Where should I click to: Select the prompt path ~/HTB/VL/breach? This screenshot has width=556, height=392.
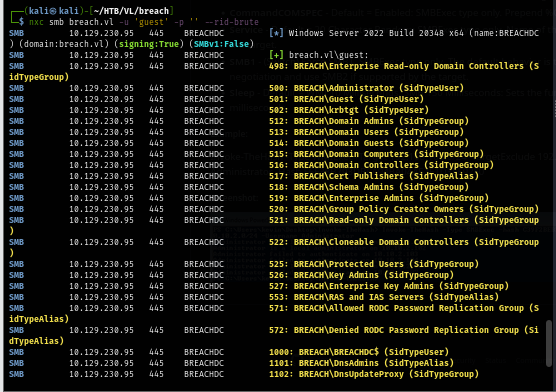131,11
